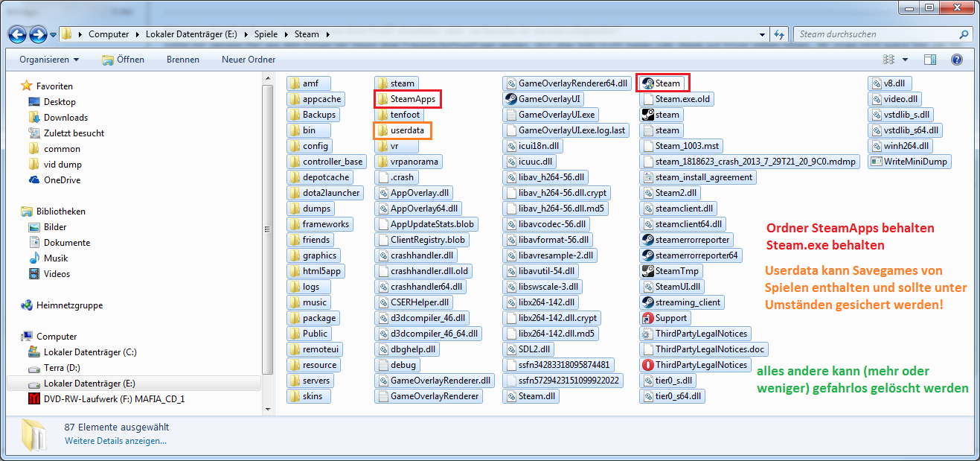Open view options dropdown arrow
The image size is (980, 461).
905,60
